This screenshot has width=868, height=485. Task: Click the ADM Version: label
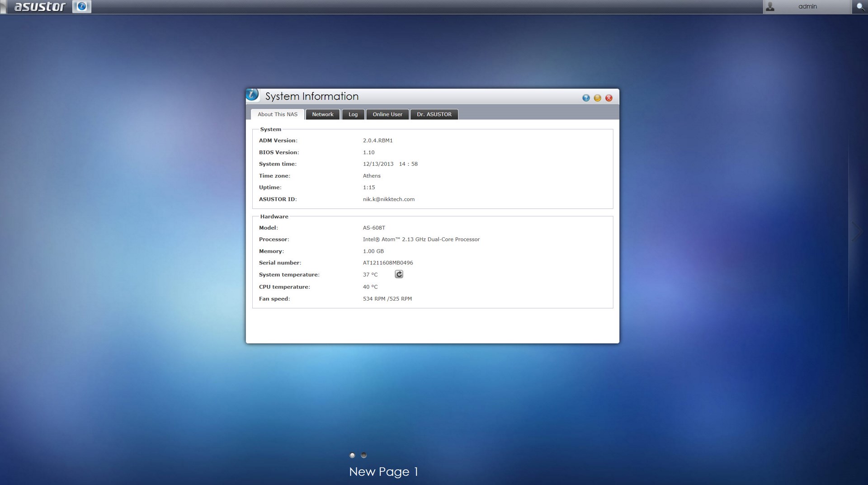pos(278,141)
